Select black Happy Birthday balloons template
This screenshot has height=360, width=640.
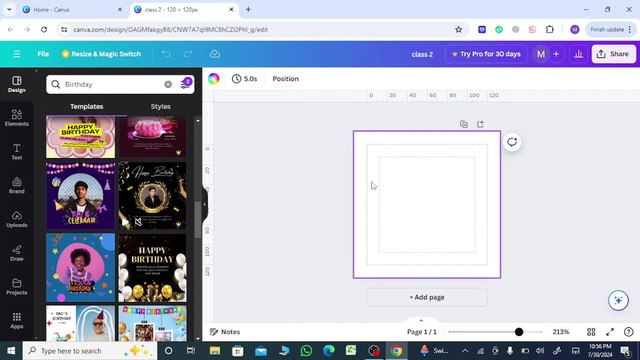pyautogui.click(x=152, y=268)
